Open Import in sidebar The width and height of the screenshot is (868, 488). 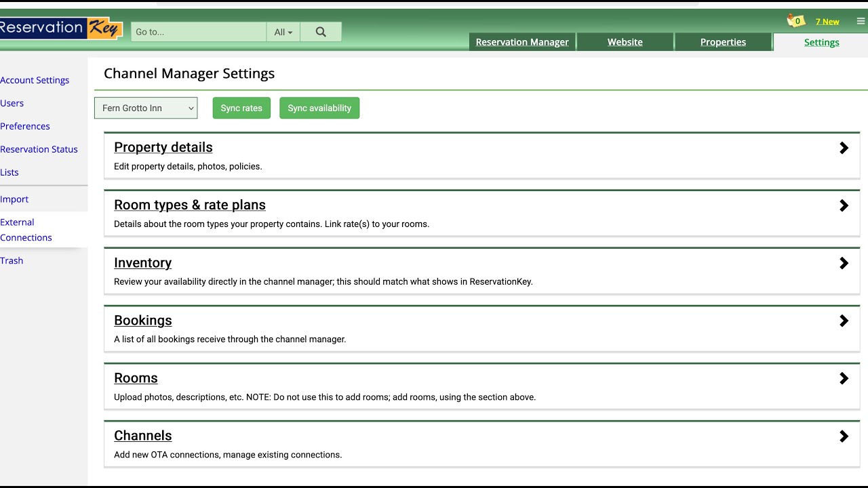(x=14, y=199)
